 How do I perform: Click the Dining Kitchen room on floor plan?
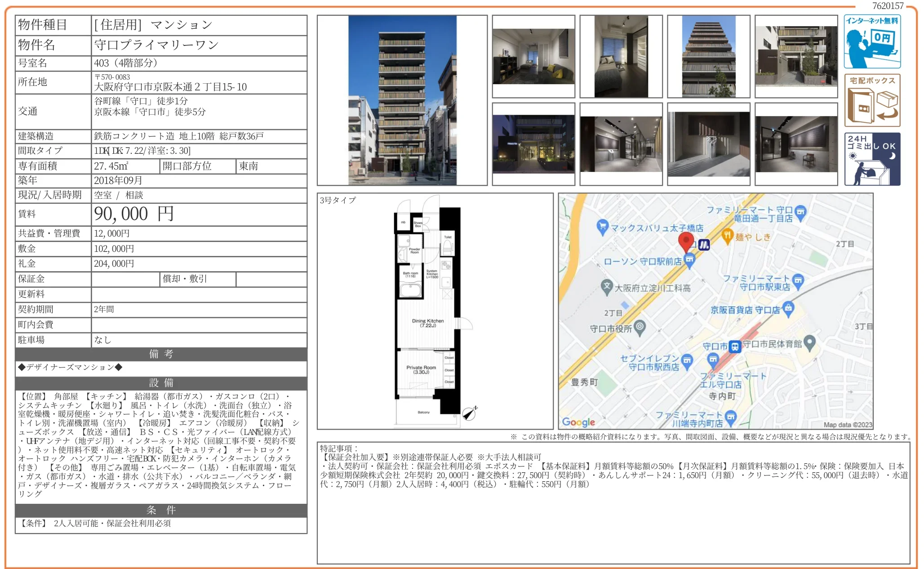click(x=427, y=323)
